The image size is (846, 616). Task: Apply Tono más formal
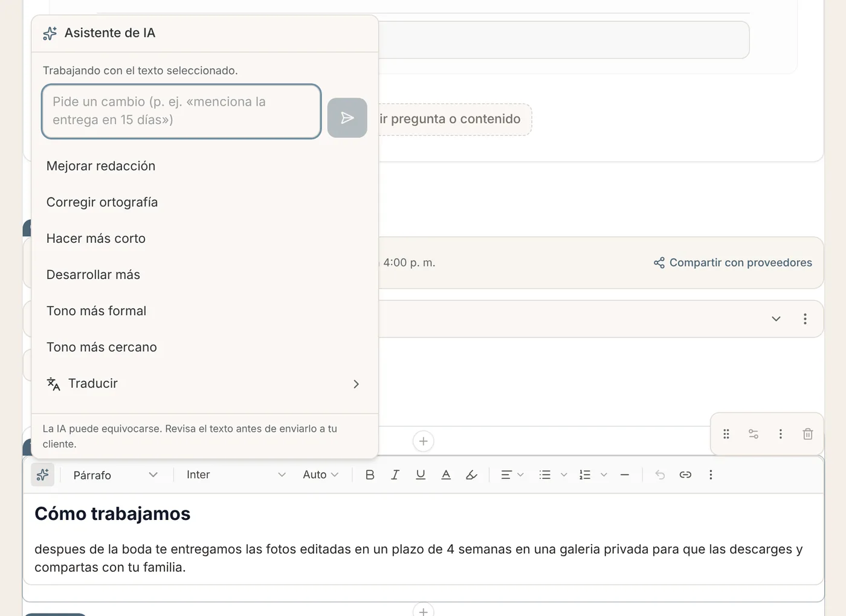click(x=205, y=311)
